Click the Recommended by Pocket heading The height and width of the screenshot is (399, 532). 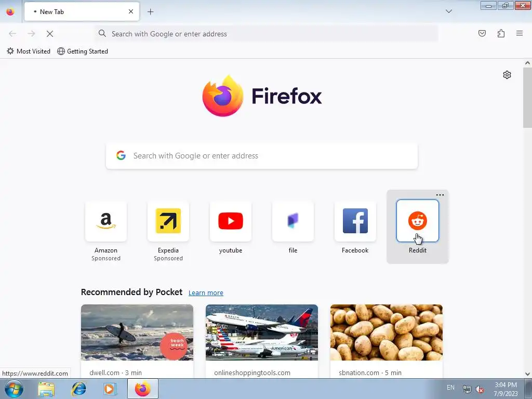point(131,292)
